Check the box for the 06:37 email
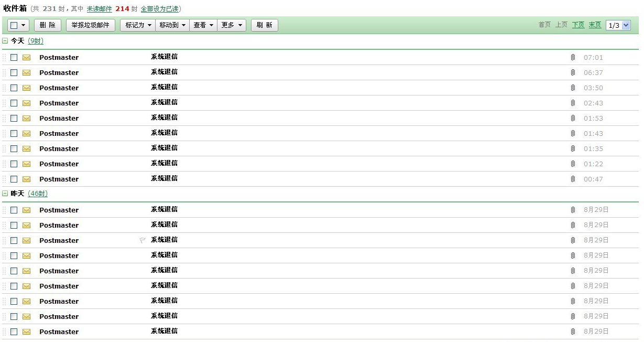The image size is (644, 342). [x=14, y=73]
